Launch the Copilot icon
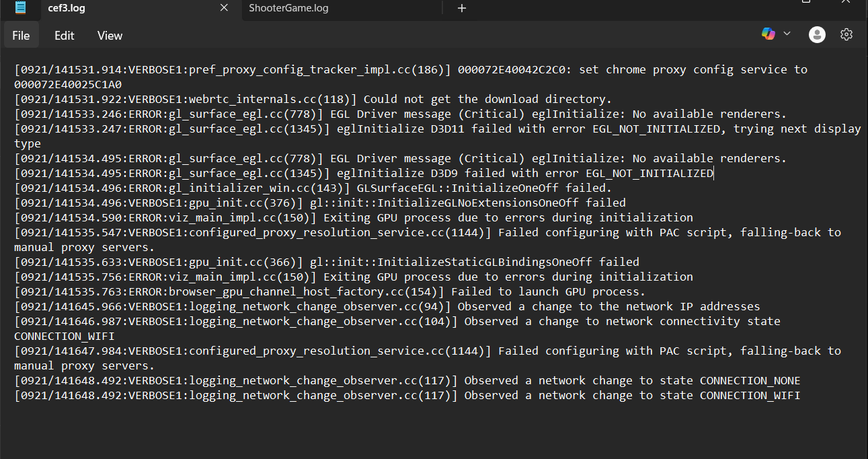 [768, 34]
